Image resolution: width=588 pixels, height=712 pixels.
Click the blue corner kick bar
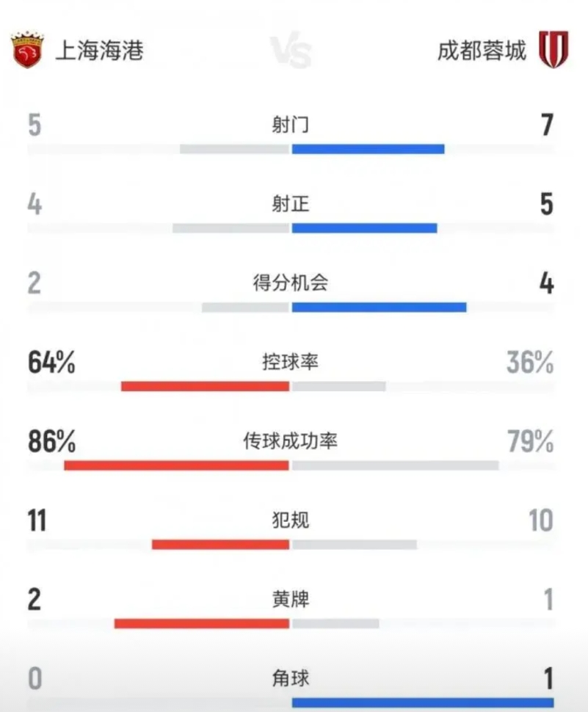423,703
